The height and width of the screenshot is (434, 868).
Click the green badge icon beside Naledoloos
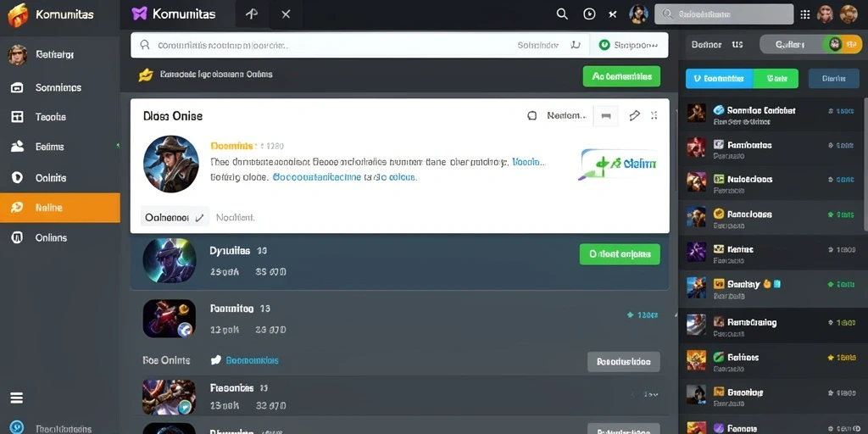[719, 179]
